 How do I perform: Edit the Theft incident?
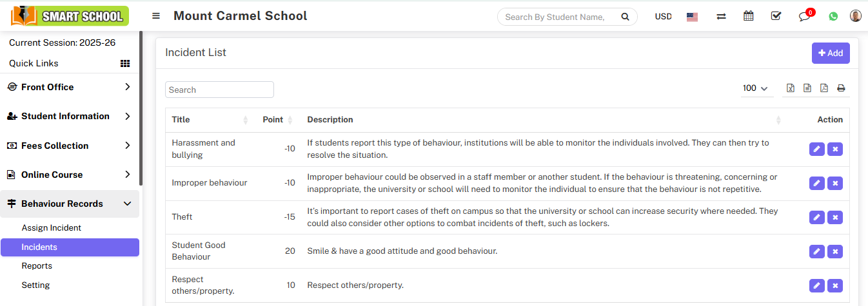(x=816, y=217)
